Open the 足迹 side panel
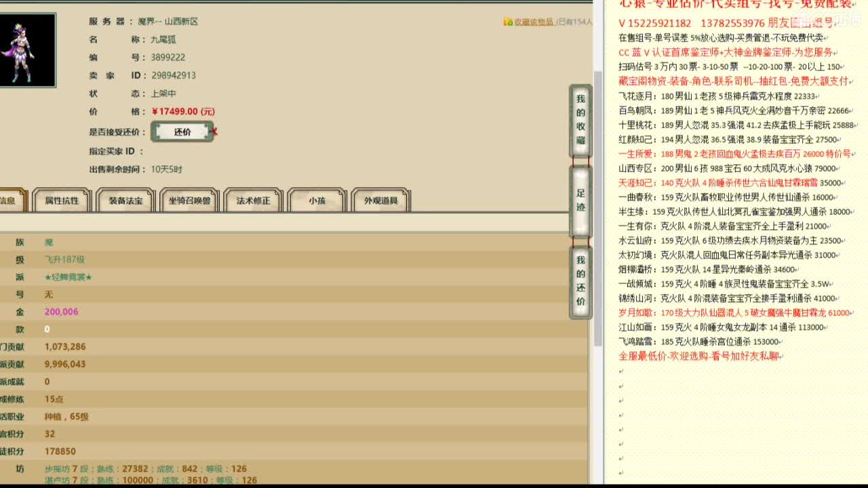Viewport: 868px width, 488px height. (580, 201)
